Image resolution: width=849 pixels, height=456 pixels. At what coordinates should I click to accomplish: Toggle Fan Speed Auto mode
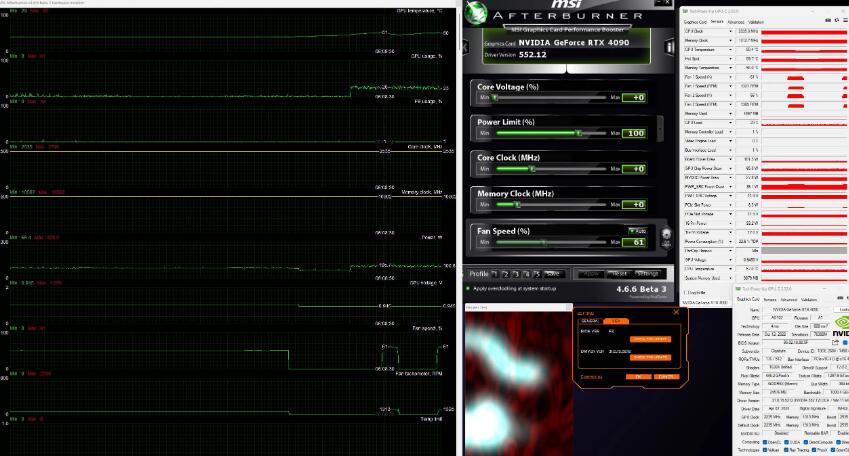coord(637,229)
